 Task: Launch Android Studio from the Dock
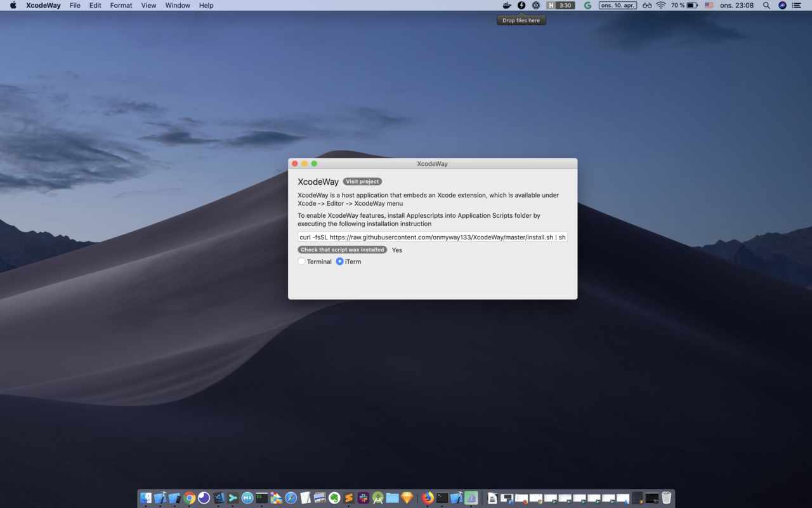(378, 498)
